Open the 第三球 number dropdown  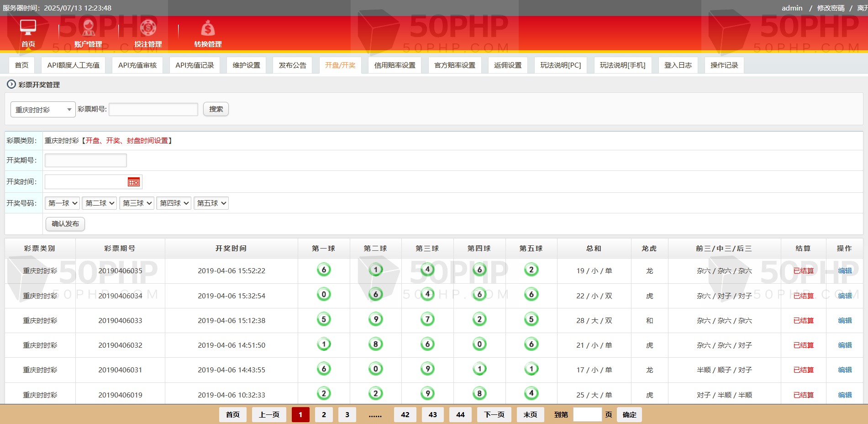coord(137,203)
